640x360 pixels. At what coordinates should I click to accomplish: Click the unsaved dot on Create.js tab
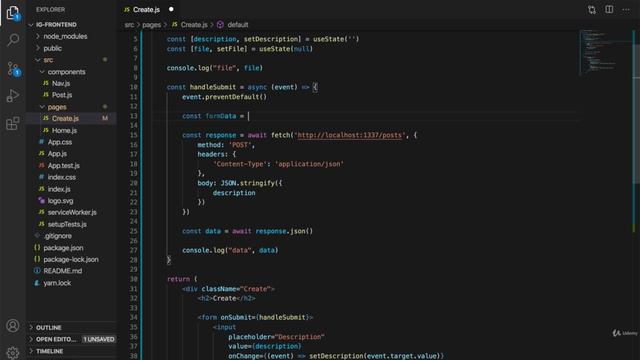[x=171, y=9]
